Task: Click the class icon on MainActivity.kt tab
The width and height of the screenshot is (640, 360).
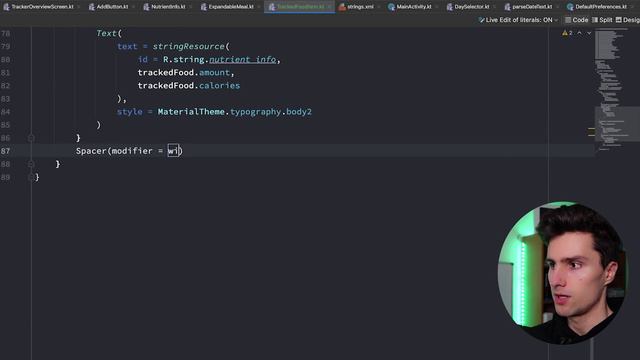Action: coord(391,7)
